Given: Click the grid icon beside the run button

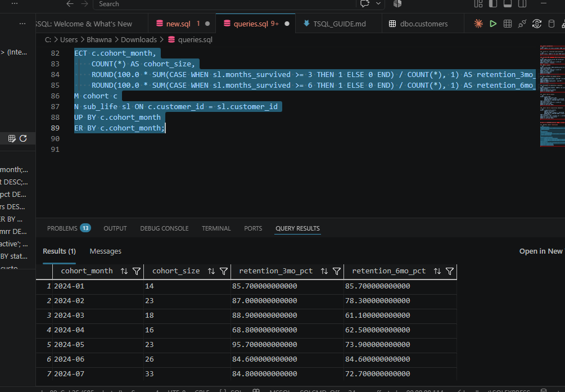Looking at the screenshot, I should 507,24.
